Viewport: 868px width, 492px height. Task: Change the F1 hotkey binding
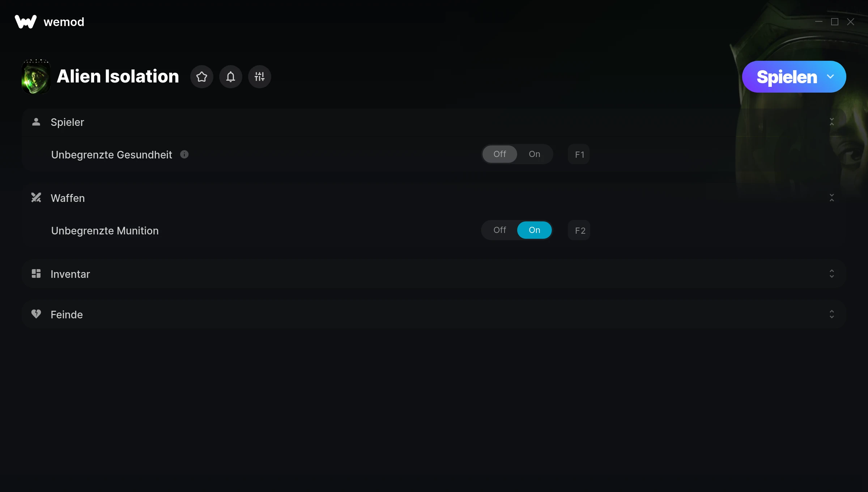[579, 154]
